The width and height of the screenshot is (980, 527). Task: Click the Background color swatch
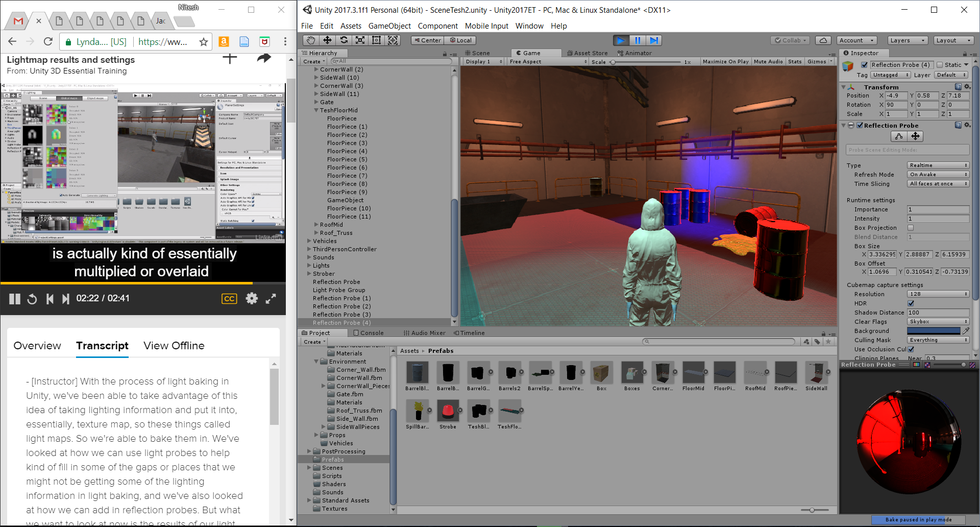point(934,331)
